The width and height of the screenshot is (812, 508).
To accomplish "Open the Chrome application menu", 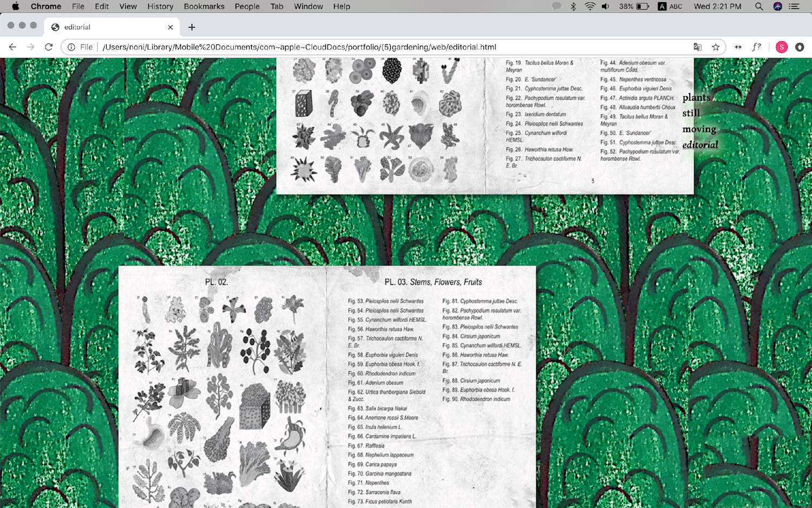I will click(46, 6).
